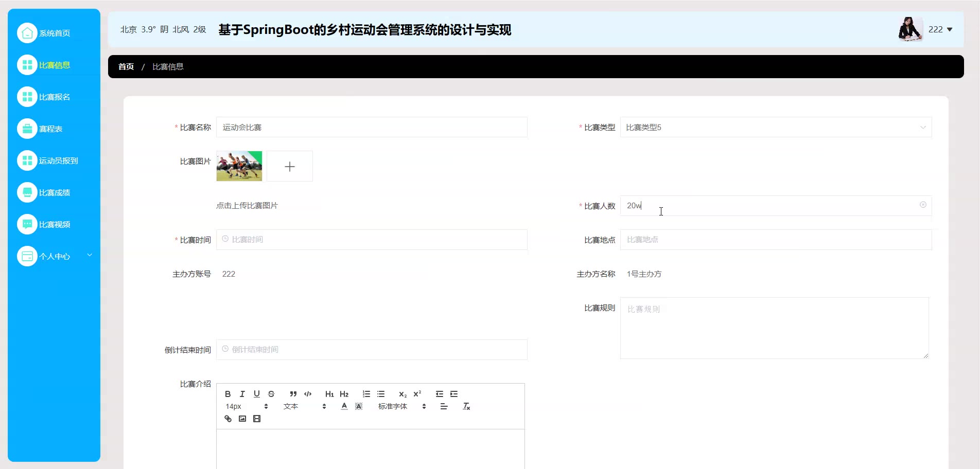The image size is (980, 469).
Task: Open 比赛报名 in the sidebar
Action: point(54,97)
